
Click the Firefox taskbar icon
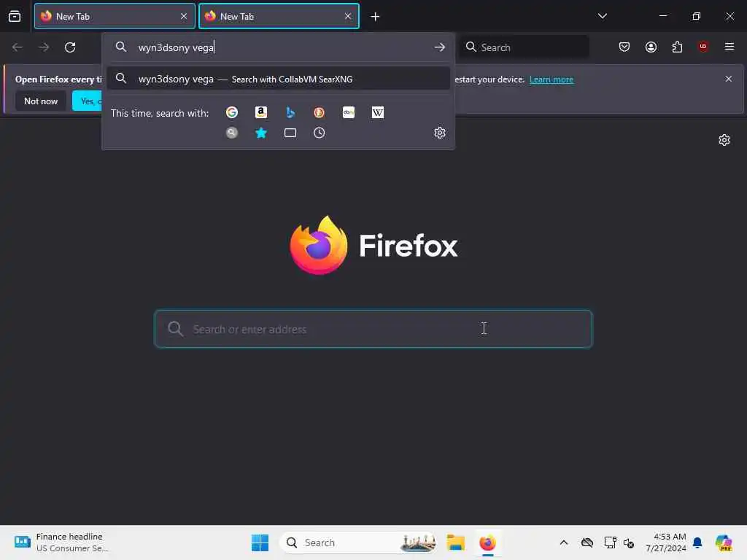[487, 542]
